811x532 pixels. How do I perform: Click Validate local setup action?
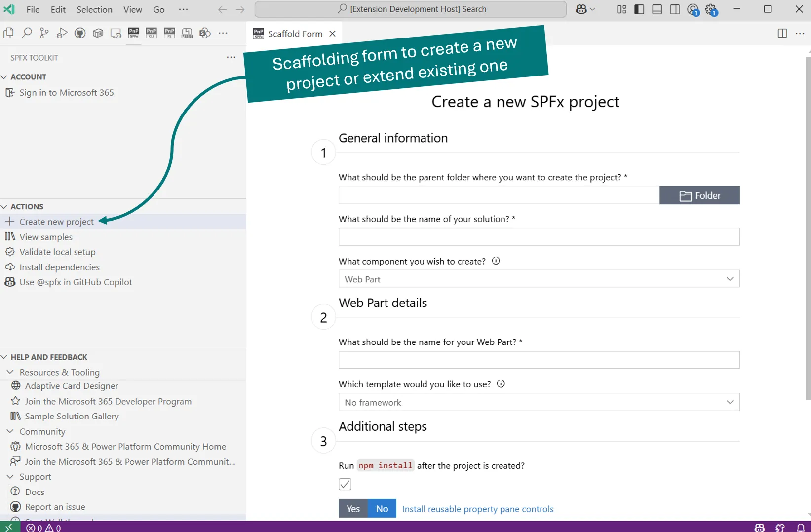pyautogui.click(x=57, y=252)
